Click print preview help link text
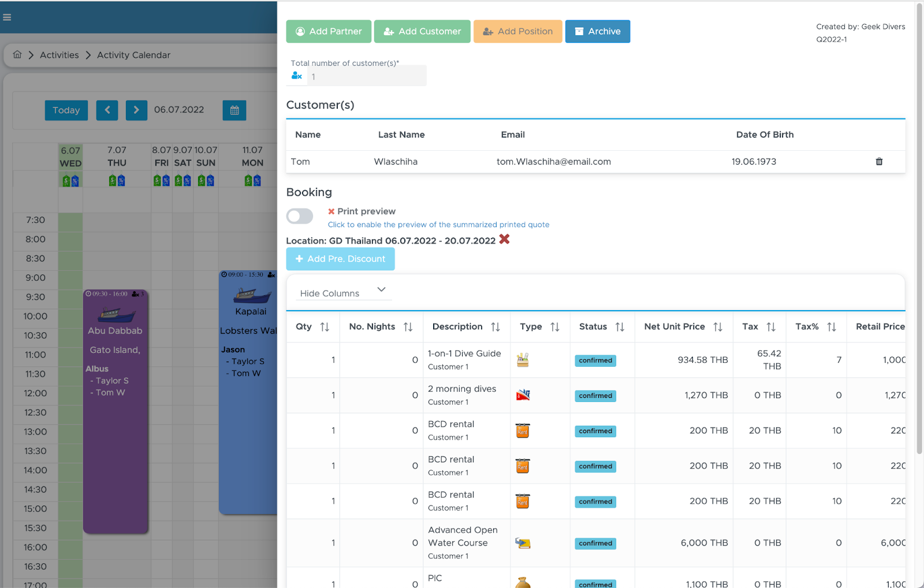The image size is (924, 588). coord(439,225)
